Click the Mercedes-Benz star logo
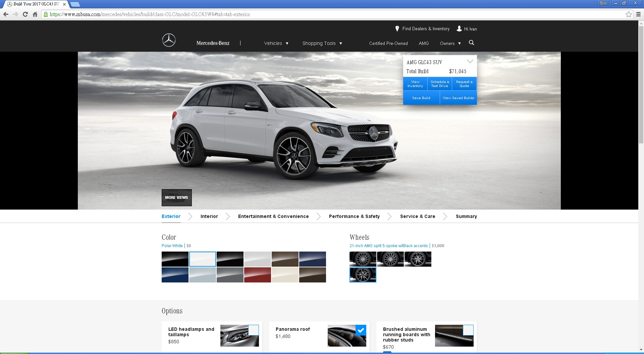 [x=169, y=40]
